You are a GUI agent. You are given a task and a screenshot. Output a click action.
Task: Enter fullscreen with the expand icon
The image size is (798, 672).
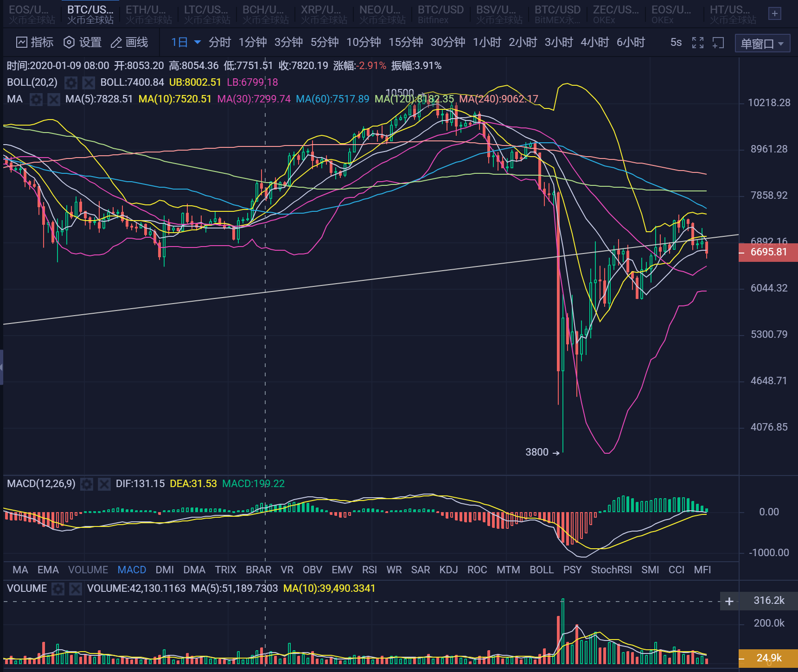point(697,42)
